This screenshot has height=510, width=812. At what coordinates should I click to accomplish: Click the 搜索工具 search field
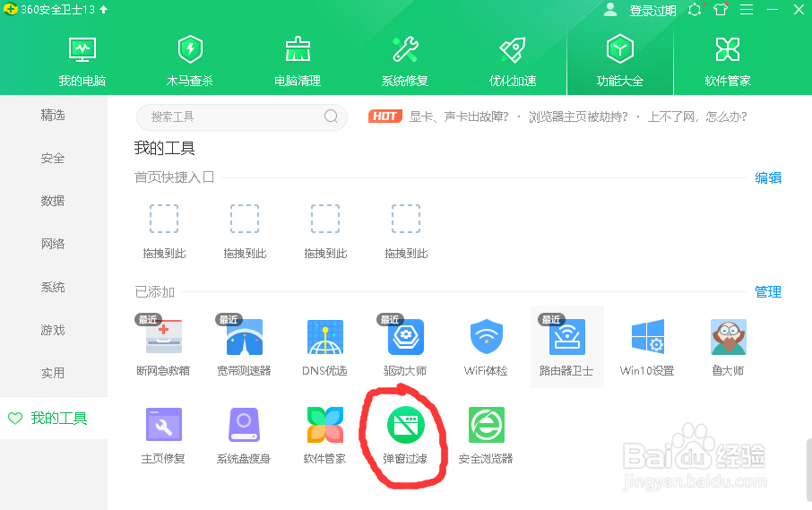point(241,117)
